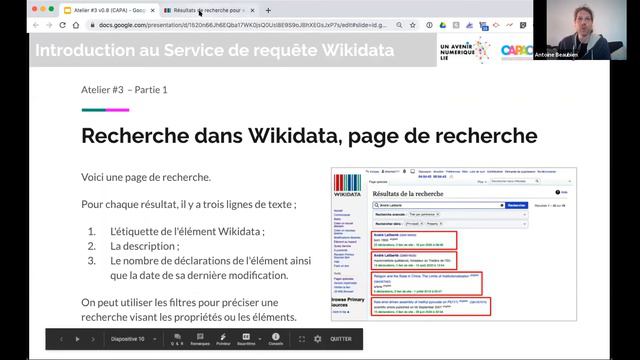Click QUITTER to exit presentation
This screenshot has width=640, height=360.
341,339
